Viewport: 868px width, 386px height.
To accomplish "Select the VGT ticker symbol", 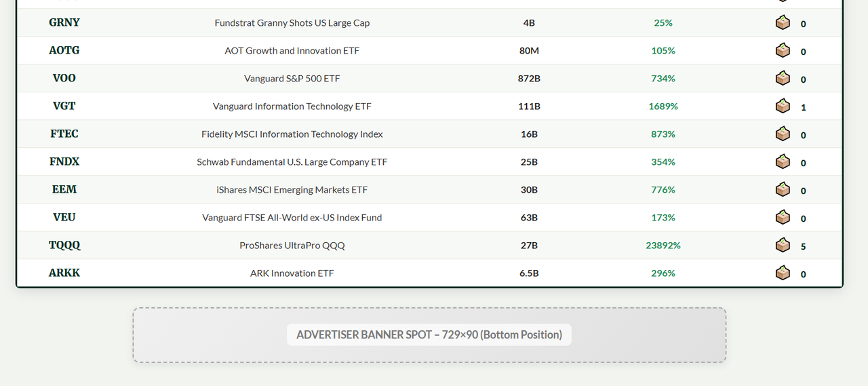I will [x=64, y=106].
